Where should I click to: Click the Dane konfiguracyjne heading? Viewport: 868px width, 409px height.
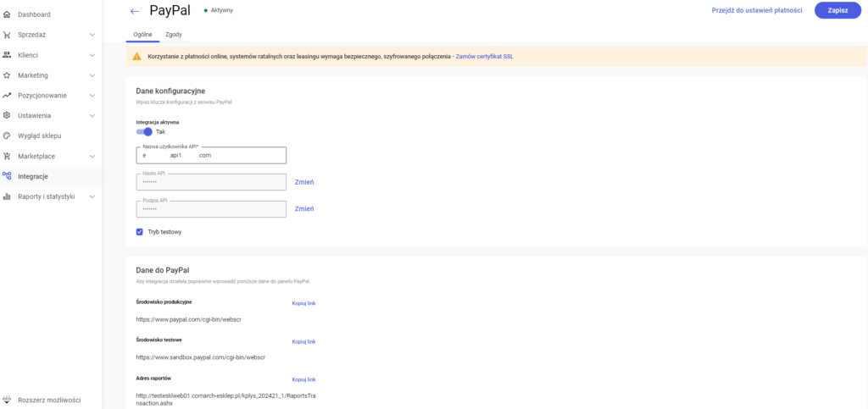tap(171, 91)
